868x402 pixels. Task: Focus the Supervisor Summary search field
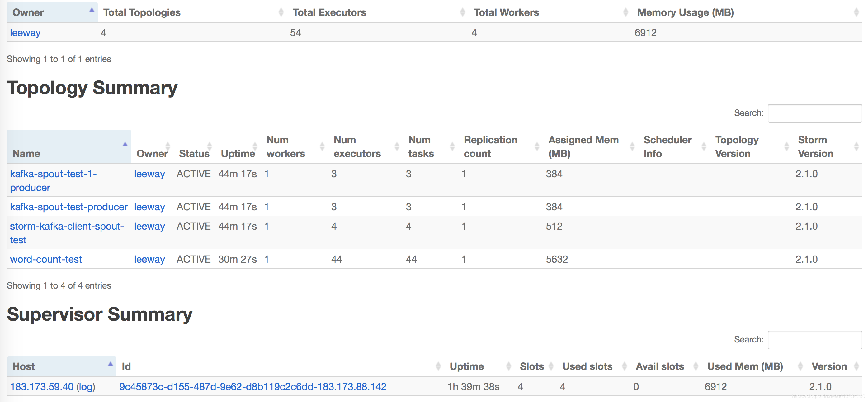click(814, 340)
